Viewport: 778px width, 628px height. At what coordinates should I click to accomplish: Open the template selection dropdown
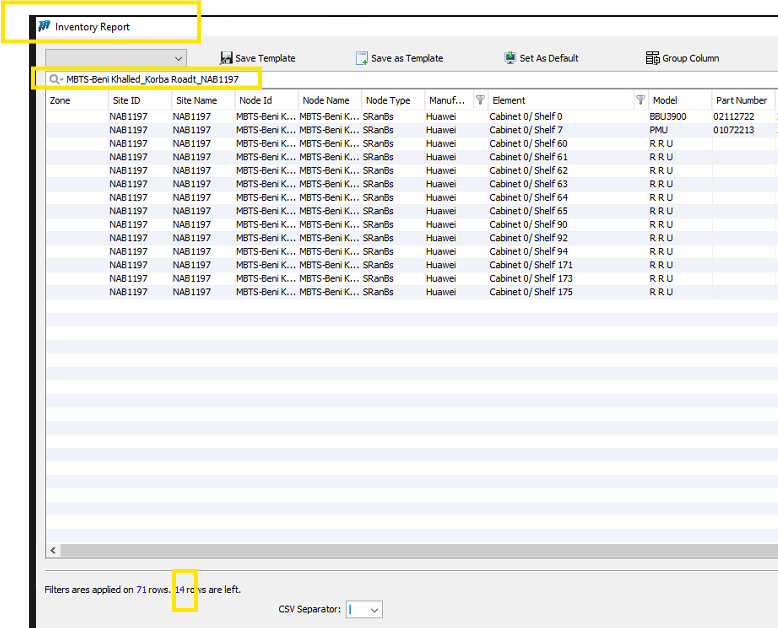point(179,59)
